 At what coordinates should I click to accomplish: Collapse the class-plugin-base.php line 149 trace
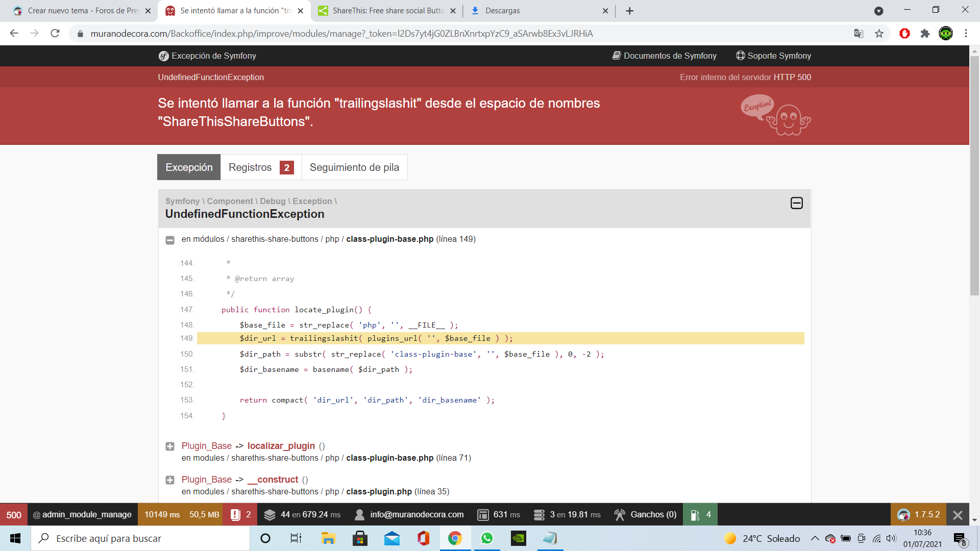(x=170, y=240)
